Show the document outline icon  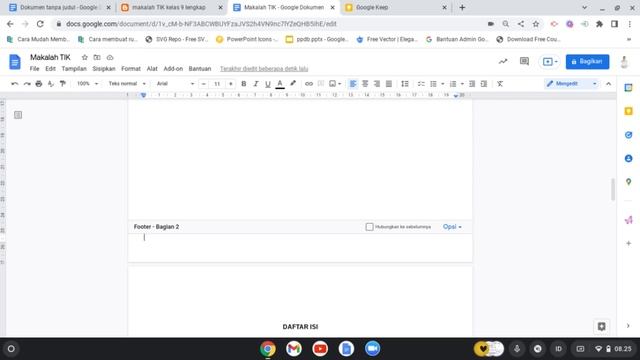coord(18,115)
